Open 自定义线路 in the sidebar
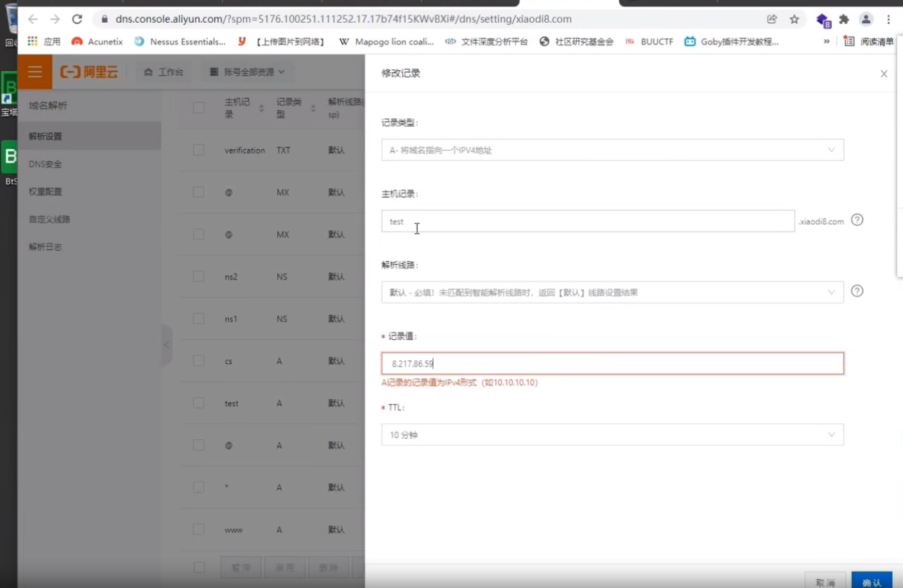 [x=50, y=219]
